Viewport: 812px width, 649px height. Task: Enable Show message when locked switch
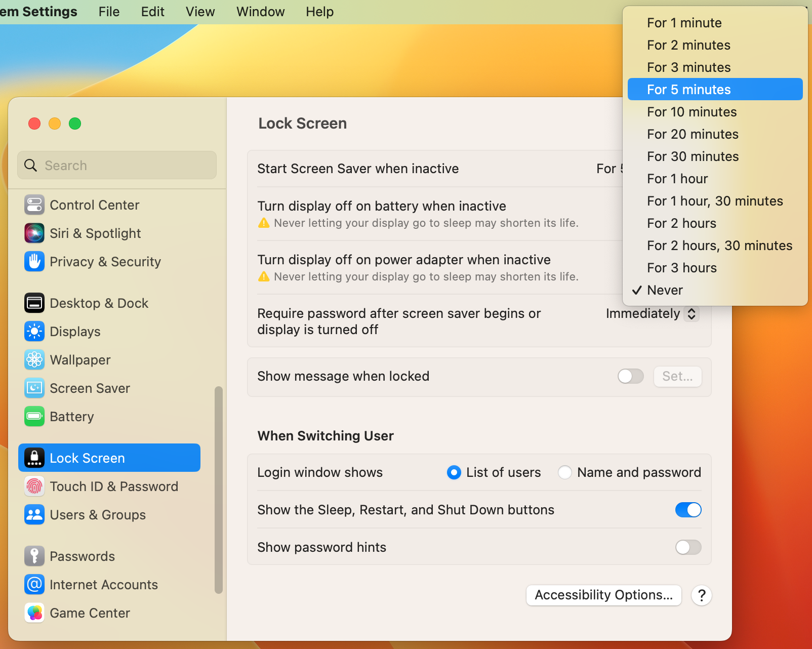pyautogui.click(x=630, y=376)
